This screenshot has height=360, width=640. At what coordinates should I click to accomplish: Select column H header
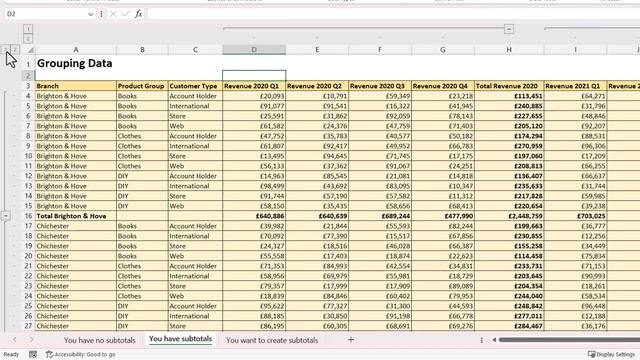click(509, 49)
